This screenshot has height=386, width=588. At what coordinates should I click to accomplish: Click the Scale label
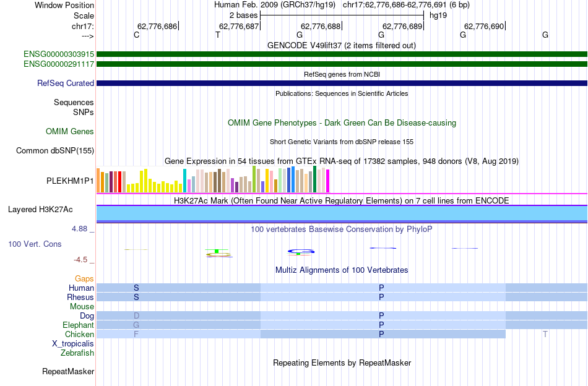pyautogui.click(x=84, y=15)
